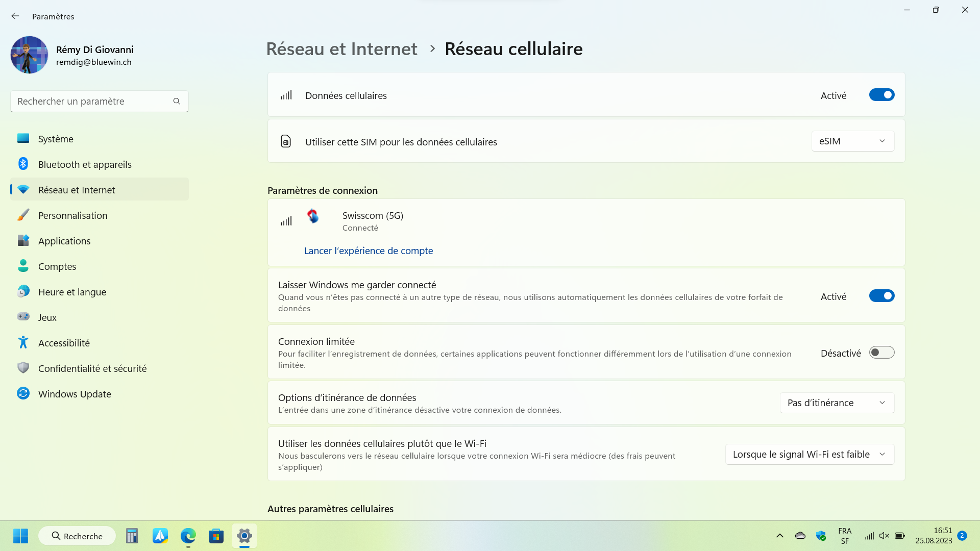Open the Calculator app in the taskbar
Viewport: 980px width, 551px height.
click(132, 536)
